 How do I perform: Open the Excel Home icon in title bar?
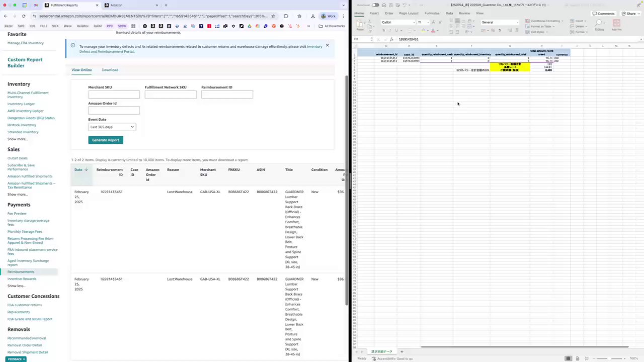(383, 5)
